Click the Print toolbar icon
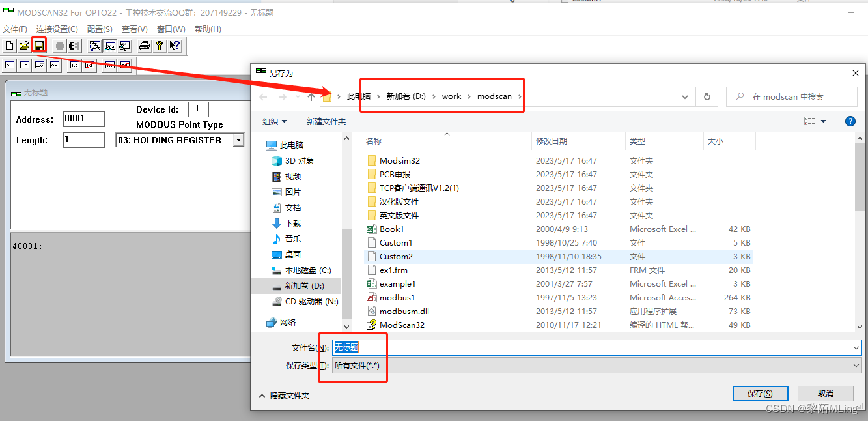The height and width of the screenshot is (421, 868). point(144,46)
